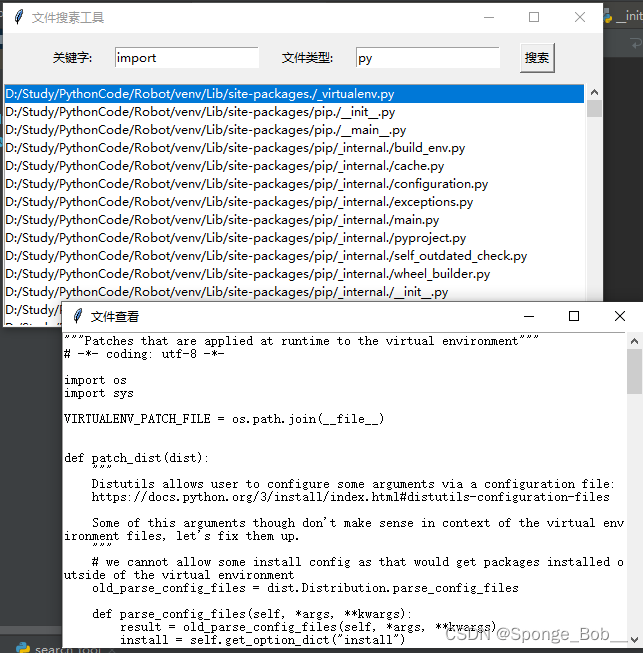
Task: Click 文件查看 window scrollbar up arrow
Action: (x=634, y=341)
